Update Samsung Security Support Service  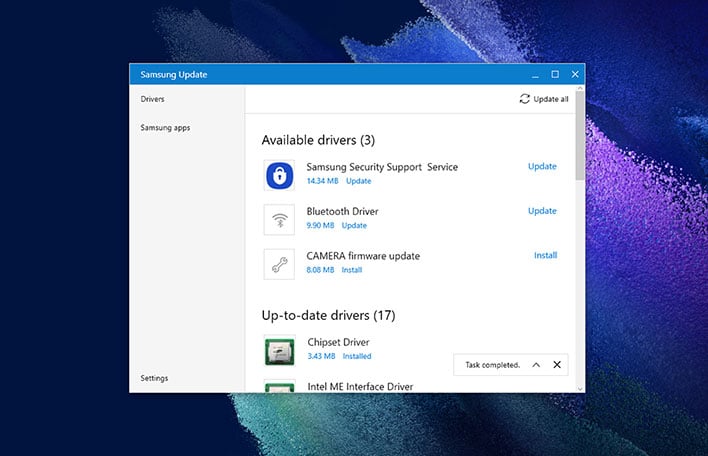point(542,166)
